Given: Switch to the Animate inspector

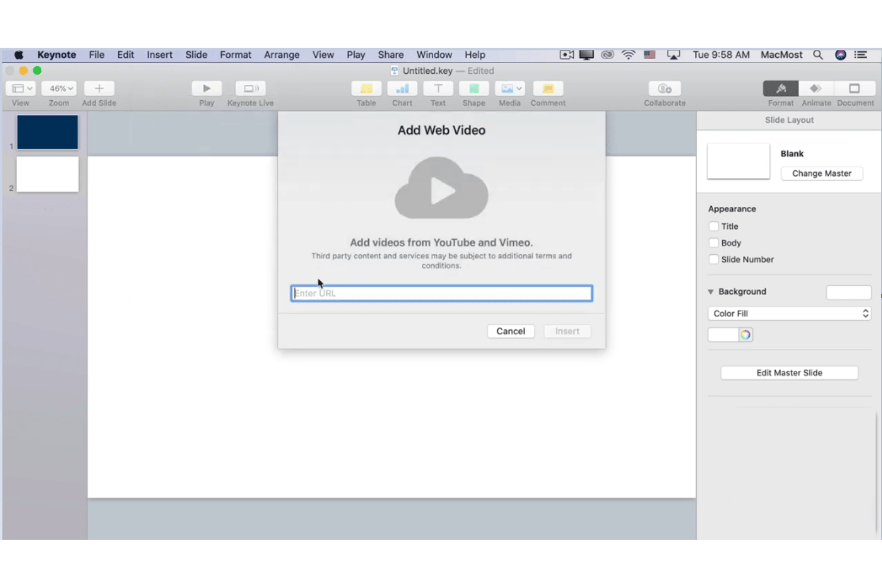Looking at the screenshot, I should (816, 88).
